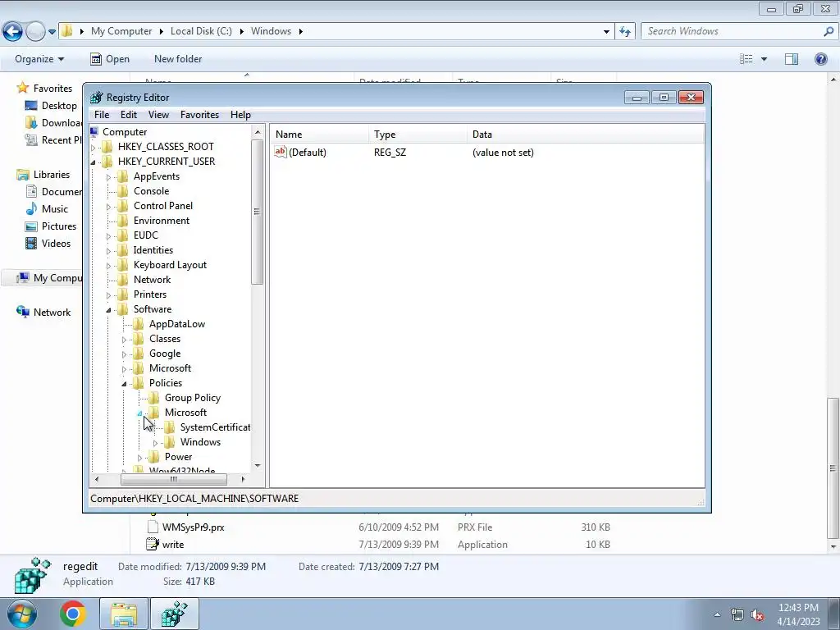Click the Back button in Explorer
840x630 pixels.
pos(13,31)
